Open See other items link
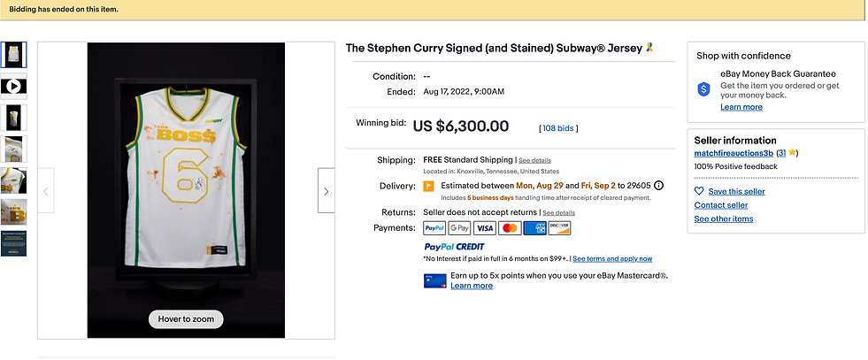The width and height of the screenshot is (868, 360). (x=724, y=218)
